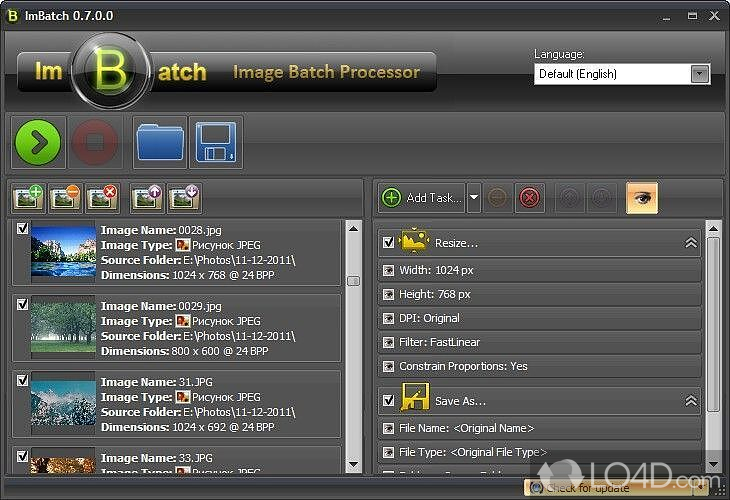Open the Add Task dropdown arrow
This screenshot has width=730, height=500.
(473, 198)
